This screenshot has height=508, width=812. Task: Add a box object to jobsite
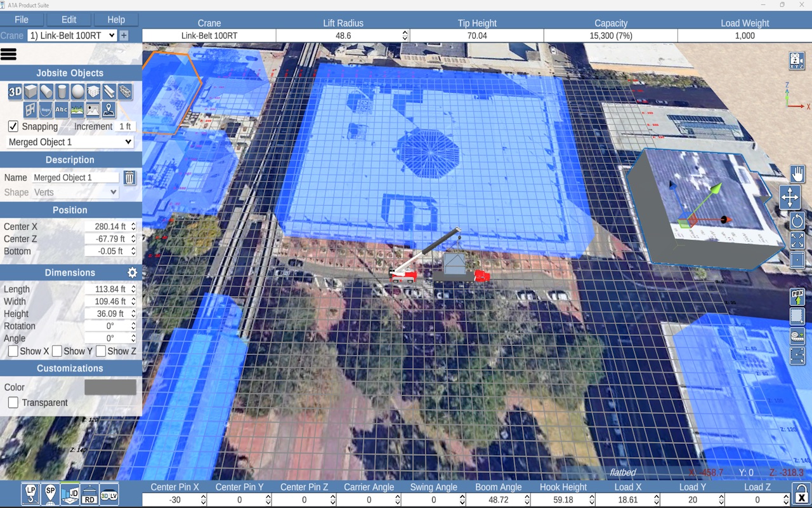point(31,92)
